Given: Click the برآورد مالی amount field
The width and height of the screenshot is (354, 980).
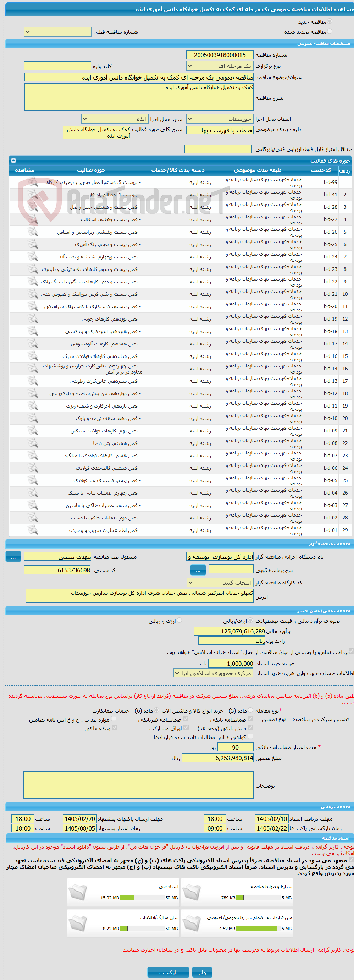Looking at the screenshot, I should point(229,631).
